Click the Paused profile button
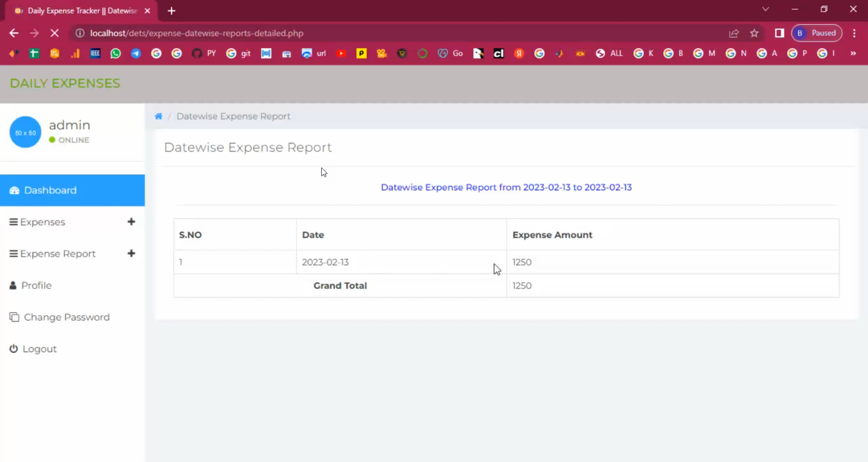Screen dimensions: 868x462 (816, 34)
